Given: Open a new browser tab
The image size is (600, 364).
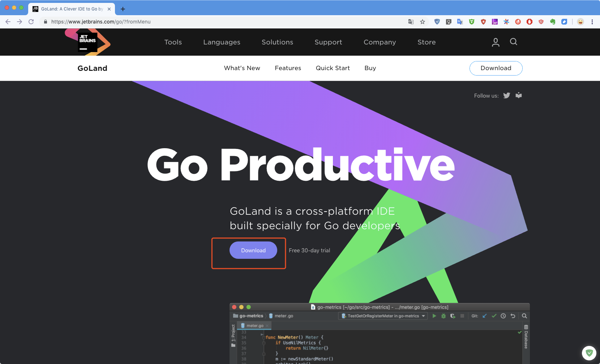Looking at the screenshot, I should (x=123, y=9).
